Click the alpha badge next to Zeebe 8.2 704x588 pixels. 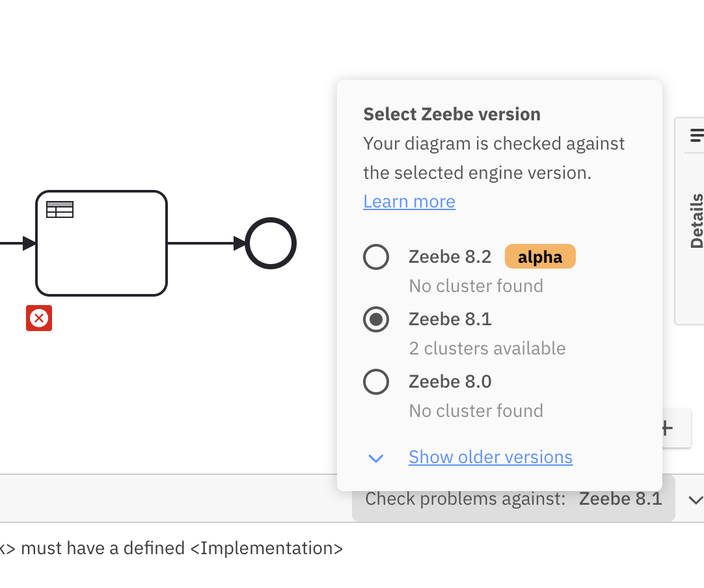540,257
